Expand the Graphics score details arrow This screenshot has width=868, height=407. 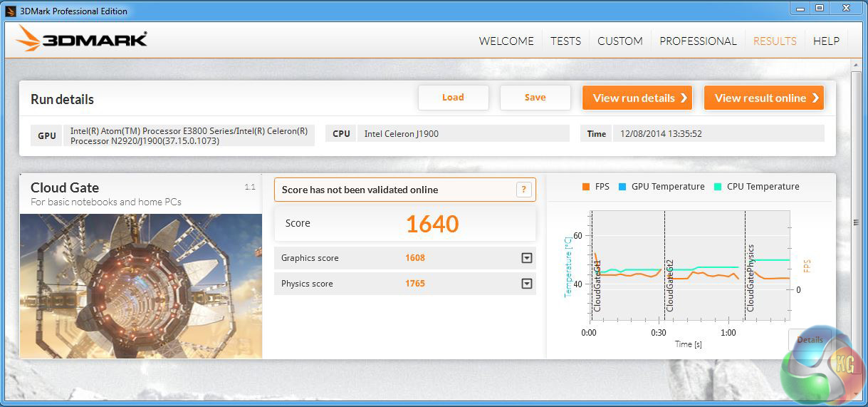pyautogui.click(x=527, y=258)
